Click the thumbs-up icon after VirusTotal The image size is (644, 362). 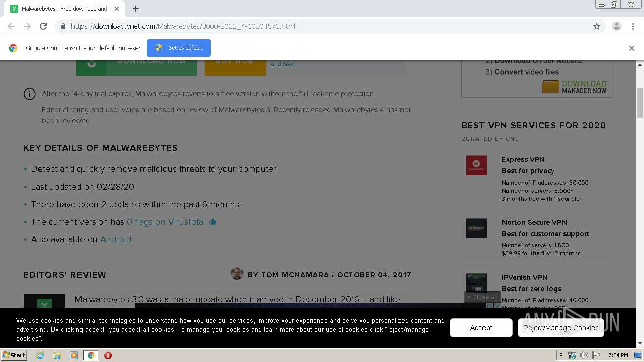[x=213, y=221]
